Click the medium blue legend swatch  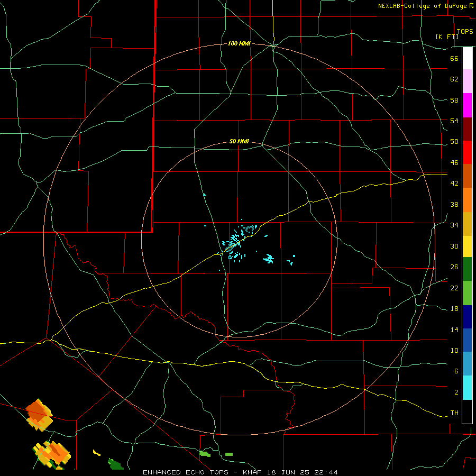(x=467, y=340)
